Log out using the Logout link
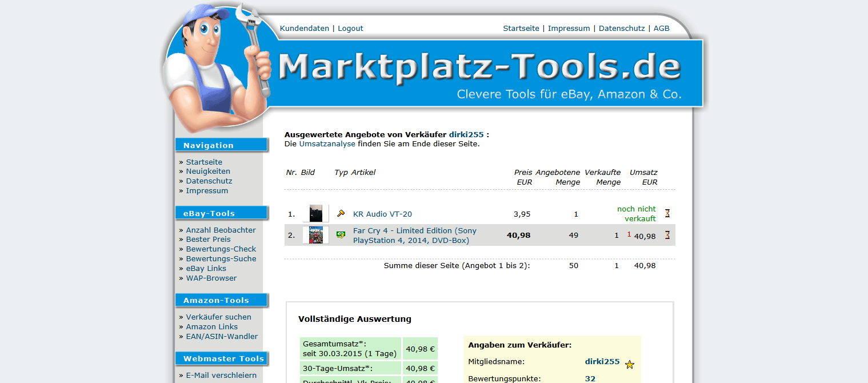 tap(350, 28)
